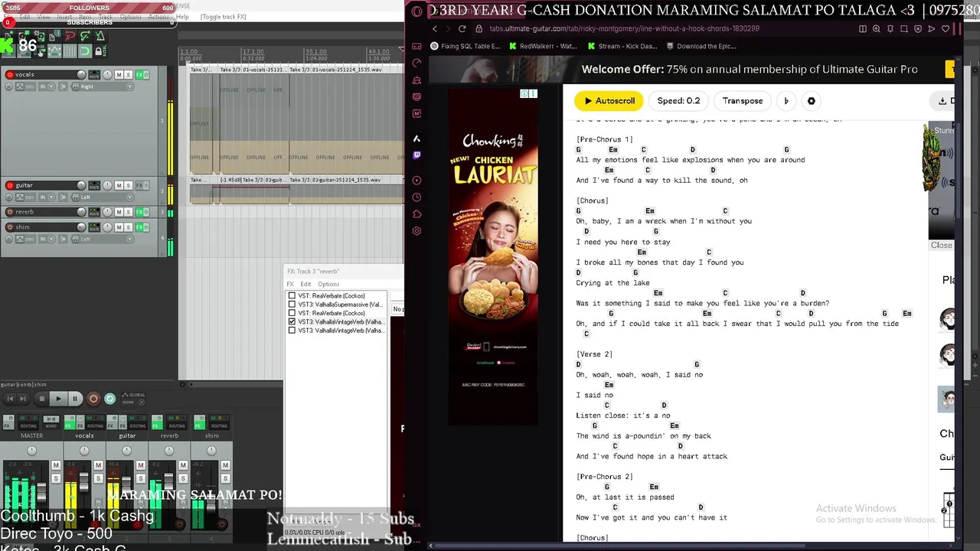Viewport: 980px width, 551px height.
Task: Open the 'Stream - Kick Das...' bookmark
Action: (622, 46)
